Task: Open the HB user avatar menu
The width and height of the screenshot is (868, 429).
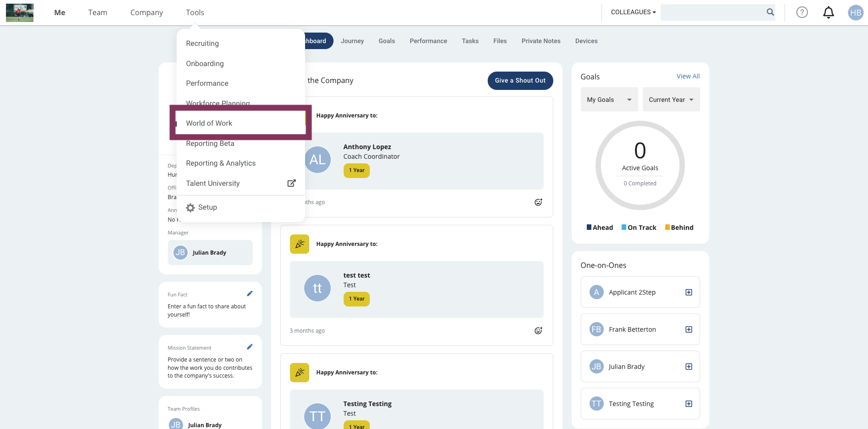Action: pyautogui.click(x=856, y=12)
